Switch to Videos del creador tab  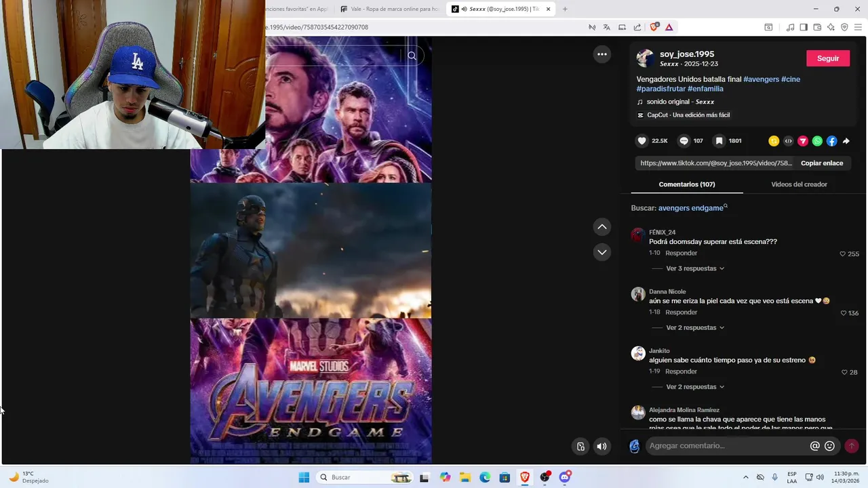tap(799, 184)
